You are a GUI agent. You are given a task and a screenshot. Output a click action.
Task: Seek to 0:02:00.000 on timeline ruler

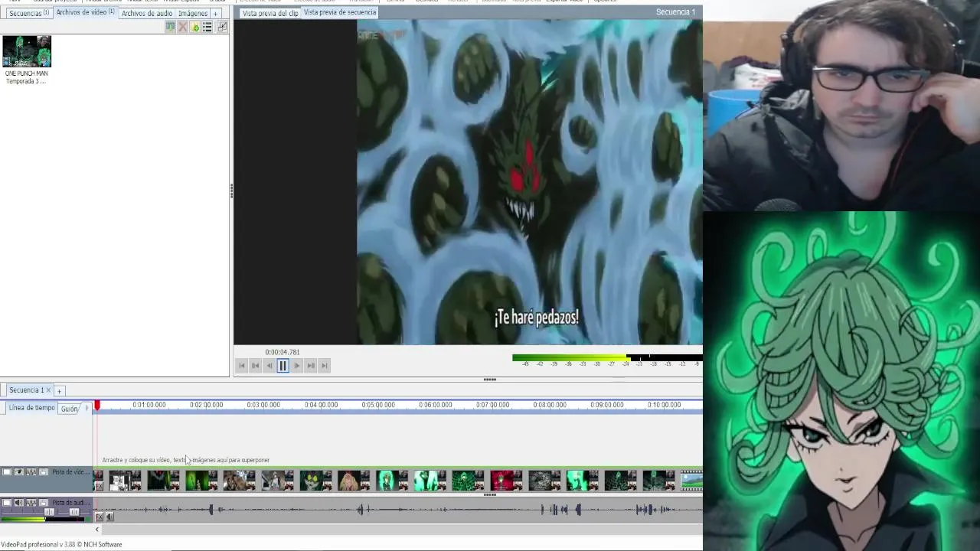tap(206, 405)
